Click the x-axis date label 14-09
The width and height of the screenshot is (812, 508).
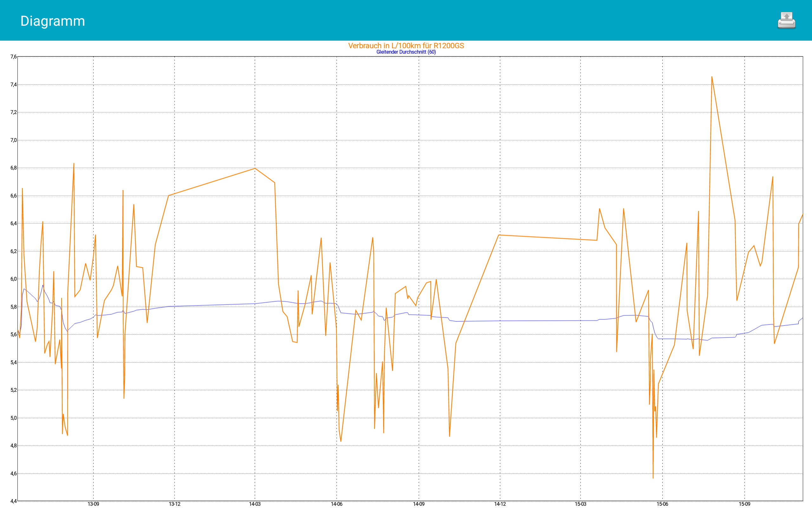click(x=419, y=504)
